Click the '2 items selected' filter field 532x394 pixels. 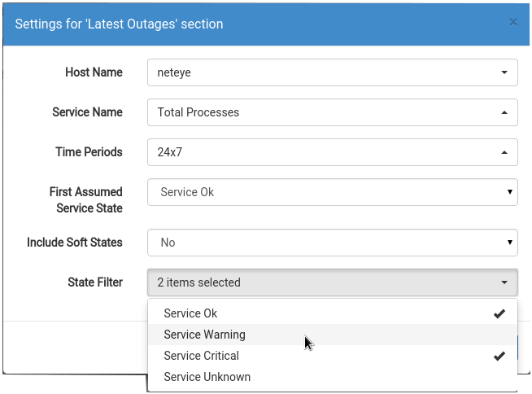tap(333, 282)
